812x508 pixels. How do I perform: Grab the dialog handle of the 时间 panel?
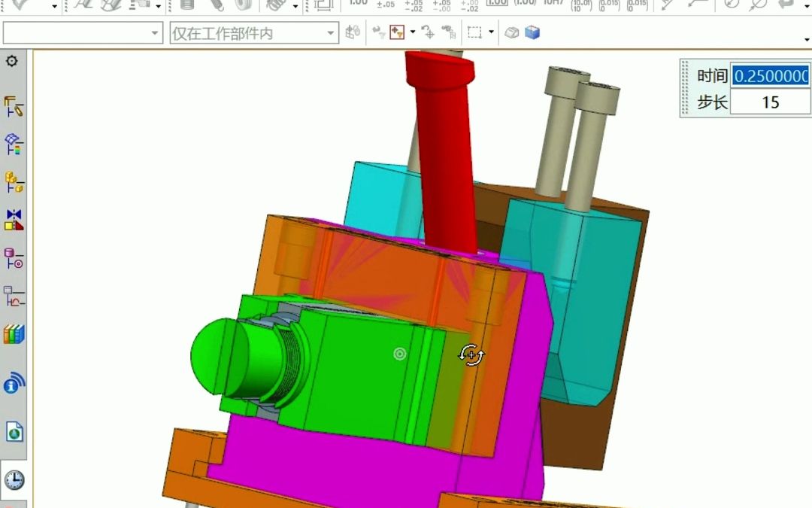coord(685,87)
